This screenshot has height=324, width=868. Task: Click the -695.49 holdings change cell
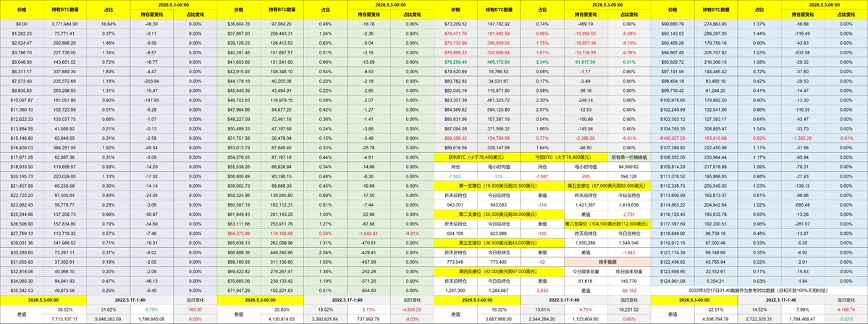[803, 205]
